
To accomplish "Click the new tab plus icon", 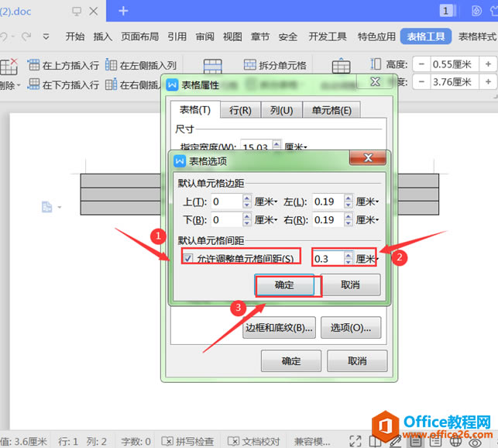I will pyautogui.click(x=123, y=11).
